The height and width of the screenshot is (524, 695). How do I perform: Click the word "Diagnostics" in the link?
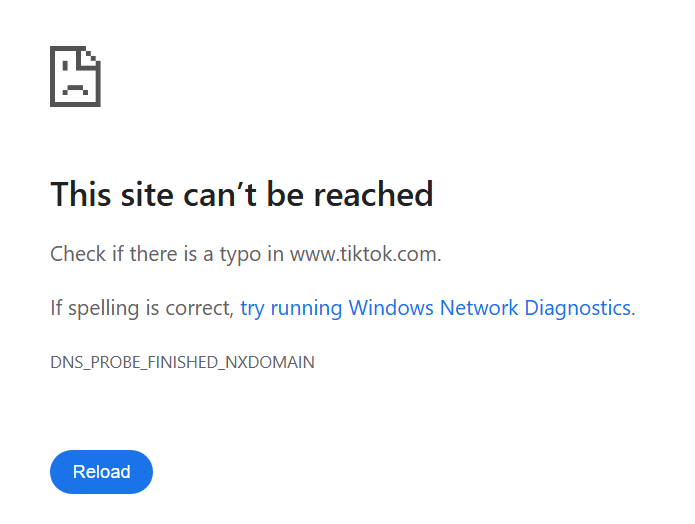click(578, 308)
